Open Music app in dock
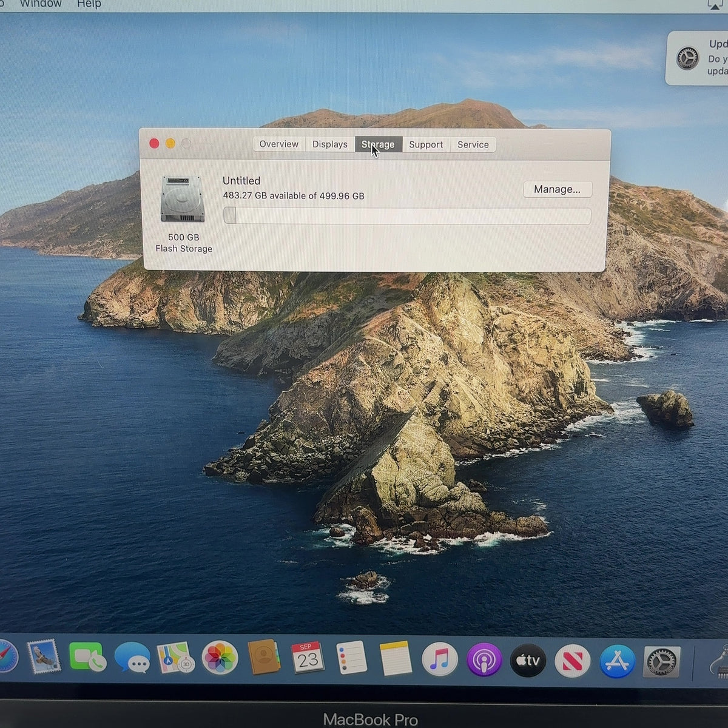This screenshot has height=728, width=728. click(440, 659)
